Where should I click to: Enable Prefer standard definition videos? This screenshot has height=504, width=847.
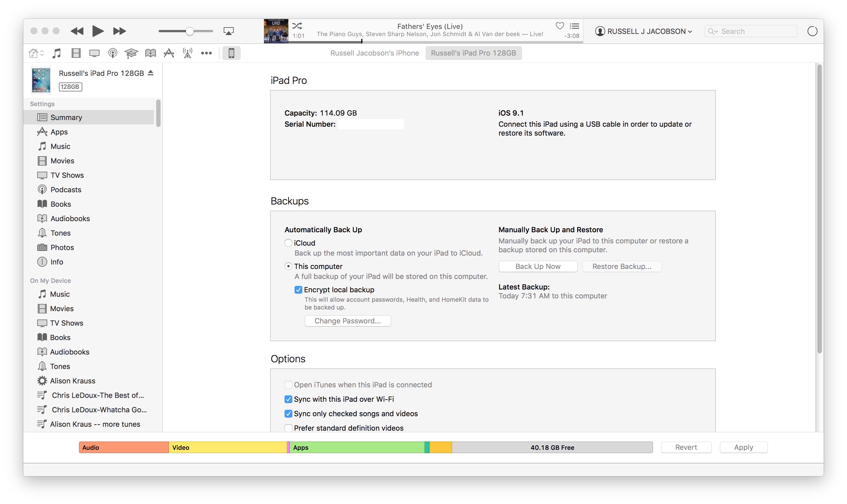tap(288, 428)
